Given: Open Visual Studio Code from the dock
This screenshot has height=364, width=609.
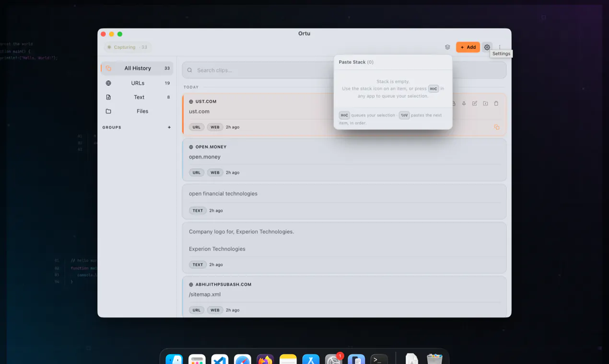Looking at the screenshot, I should point(220,359).
